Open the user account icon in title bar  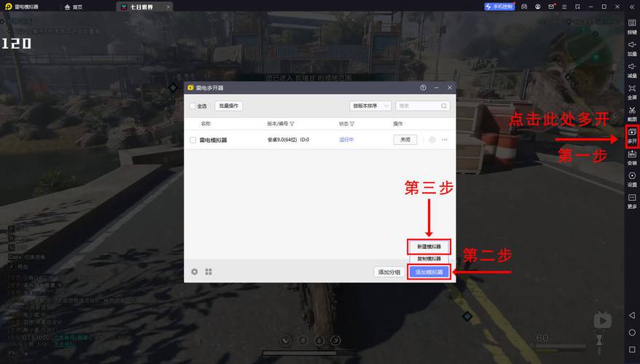coord(537,7)
